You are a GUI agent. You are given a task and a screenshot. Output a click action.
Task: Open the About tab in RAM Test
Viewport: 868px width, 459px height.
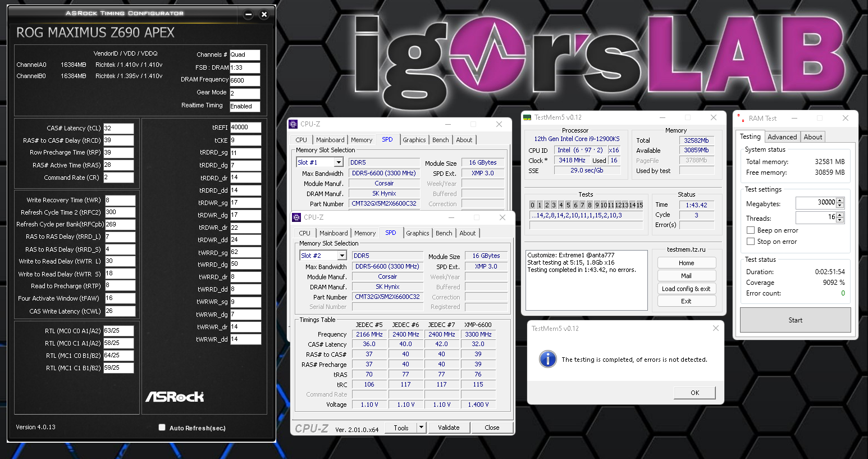point(813,137)
